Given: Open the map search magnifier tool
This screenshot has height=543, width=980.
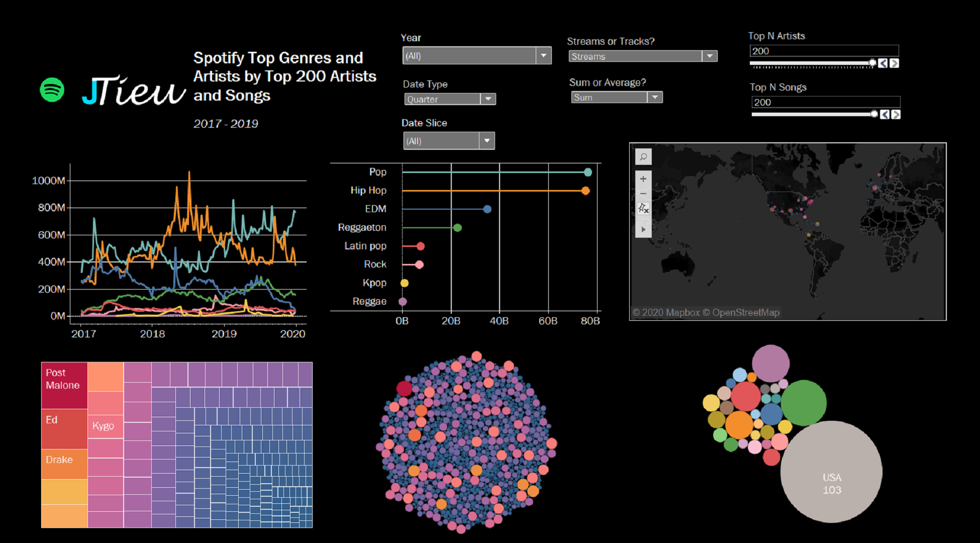Looking at the screenshot, I should pos(643,157).
